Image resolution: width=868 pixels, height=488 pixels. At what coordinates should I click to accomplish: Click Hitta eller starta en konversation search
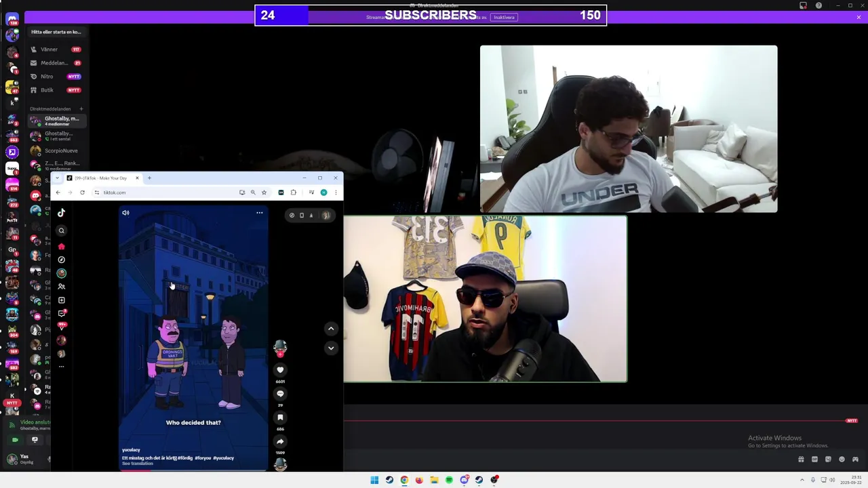56,32
